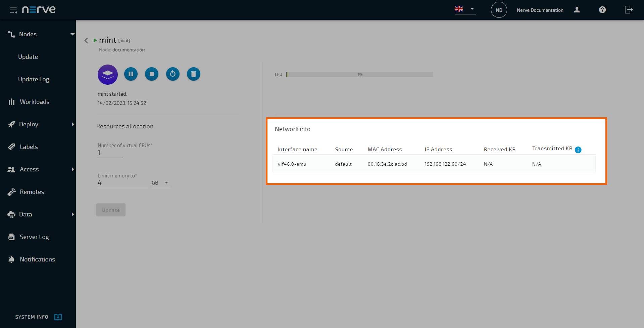This screenshot has height=328, width=644.
Task: Click the SYSTEM INFO button
Action: (38, 317)
